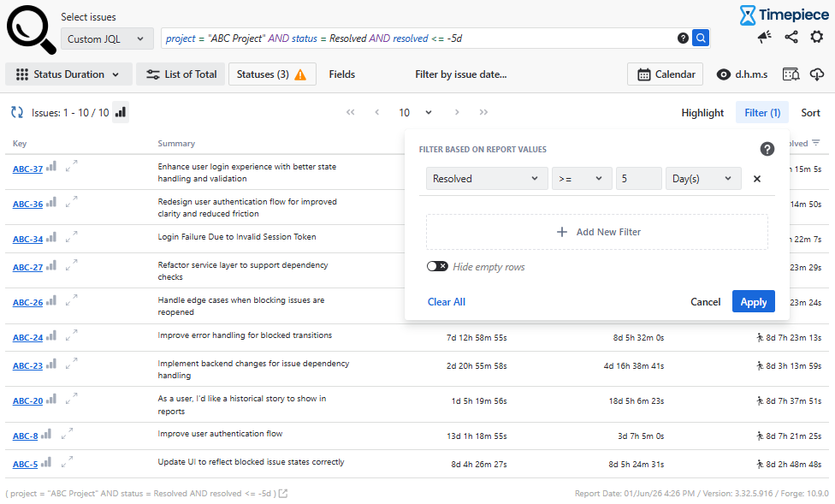This screenshot has height=504, width=835.
Task: Open issue ABC-5 link
Action: pos(25,465)
